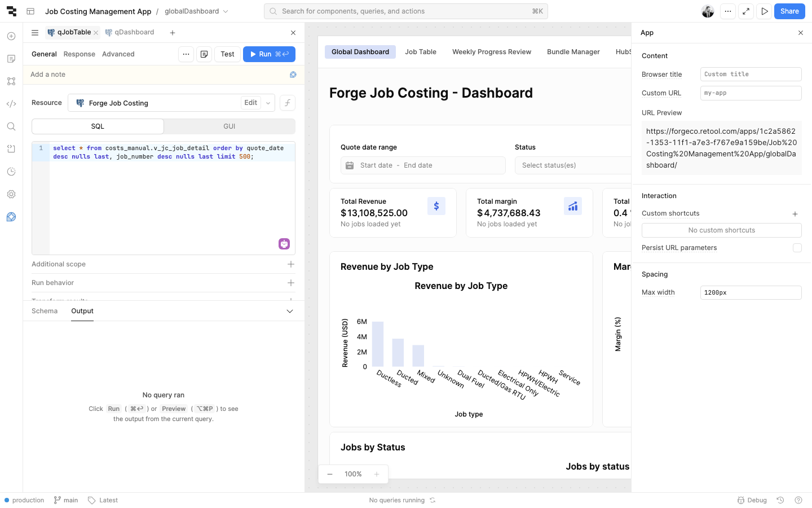Enable Persist URL parameters checkbox
The image size is (812, 508).
[797, 248]
